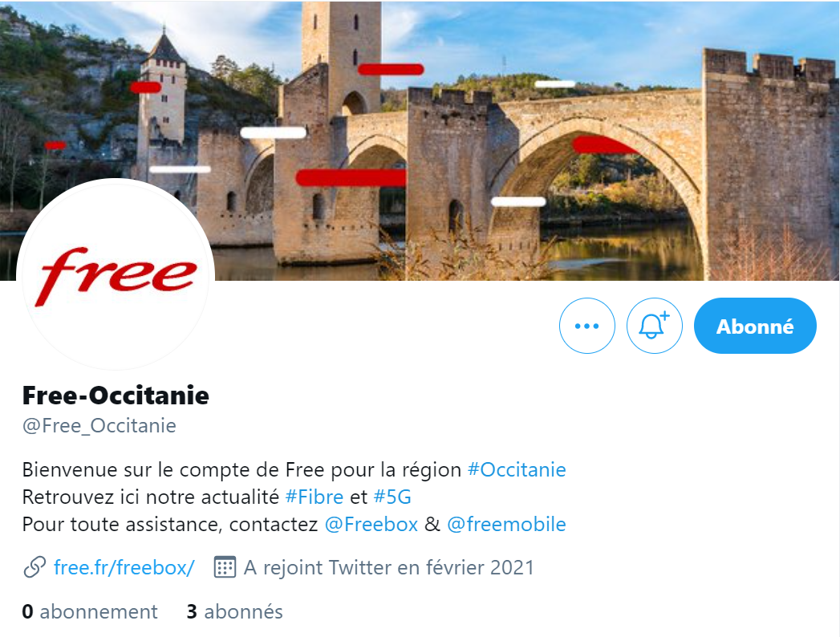View the 3 abonnés followers list
This screenshot has height=637, width=840.
click(x=234, y=612)
